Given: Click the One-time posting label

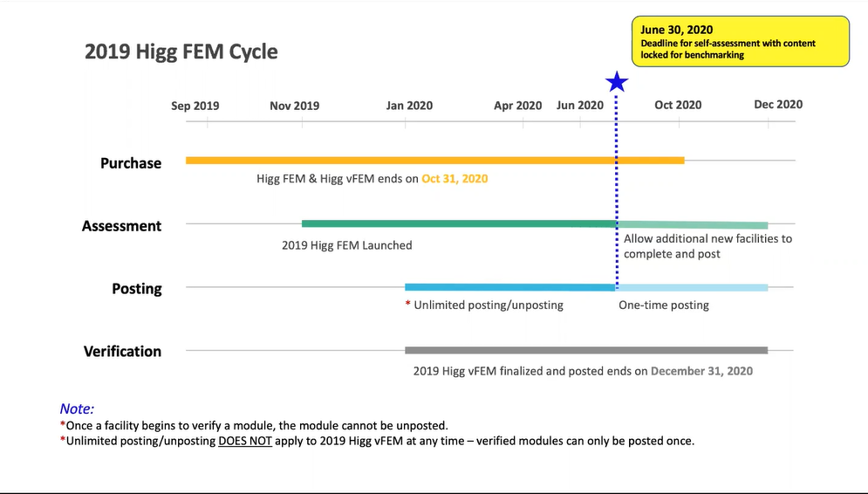Looking at the screenshot, I should coord(664,305).
